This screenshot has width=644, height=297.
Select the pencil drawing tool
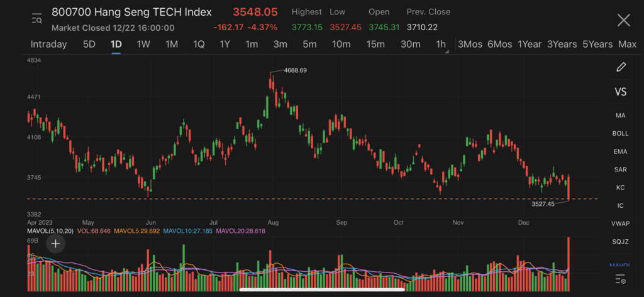pos(621,67)
